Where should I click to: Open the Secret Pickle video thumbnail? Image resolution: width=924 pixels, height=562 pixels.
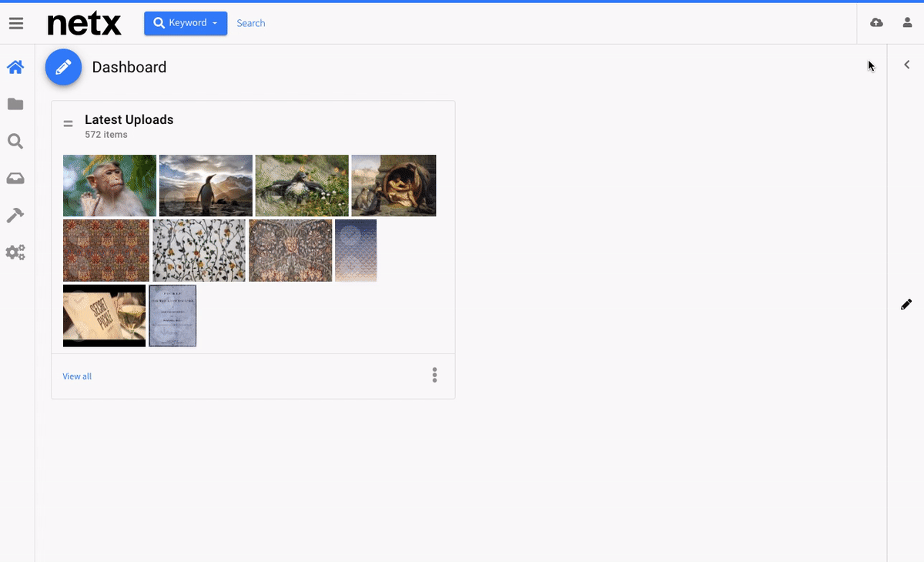pos(104,316)
